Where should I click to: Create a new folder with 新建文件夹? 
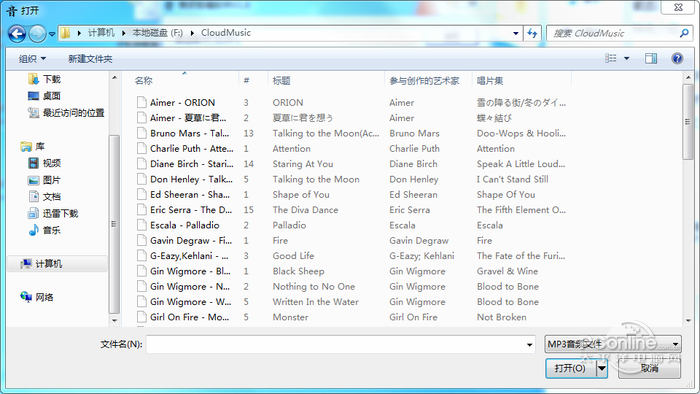tap(90, 58)
